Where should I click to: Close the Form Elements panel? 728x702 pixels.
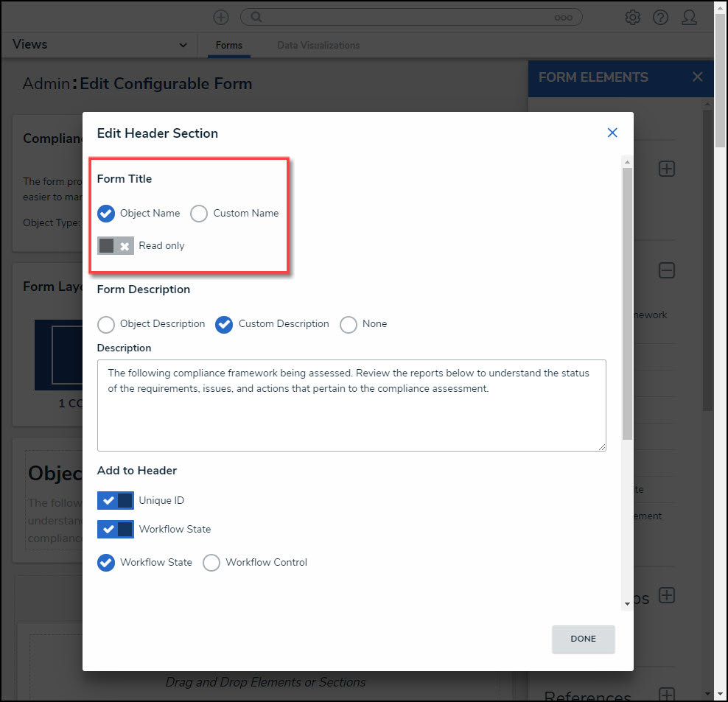tap(697, 77)
